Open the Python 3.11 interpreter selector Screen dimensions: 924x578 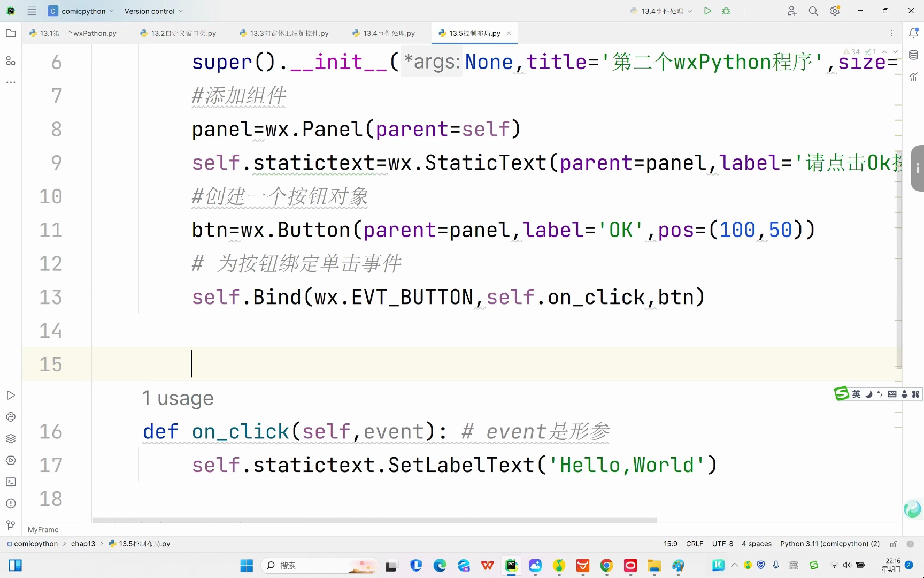(829, 544)
